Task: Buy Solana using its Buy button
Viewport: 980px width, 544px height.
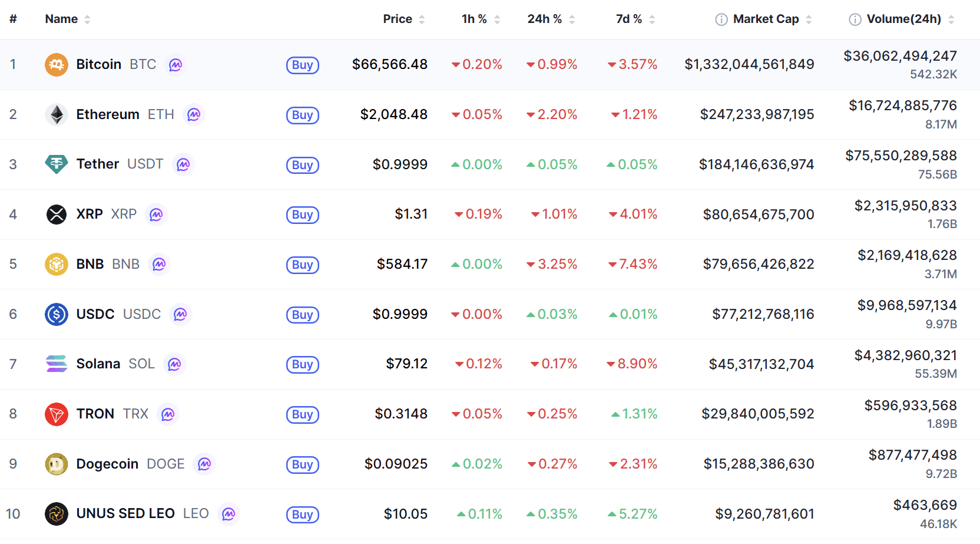Action: 303,364
